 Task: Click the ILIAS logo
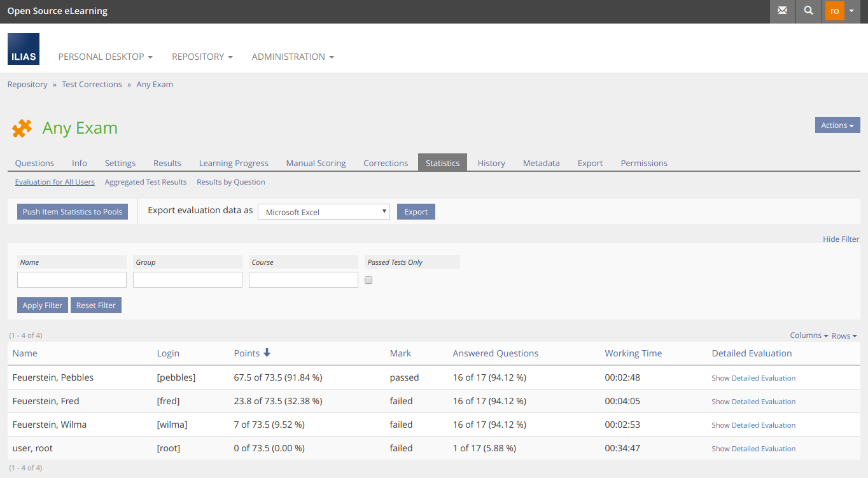24,49
